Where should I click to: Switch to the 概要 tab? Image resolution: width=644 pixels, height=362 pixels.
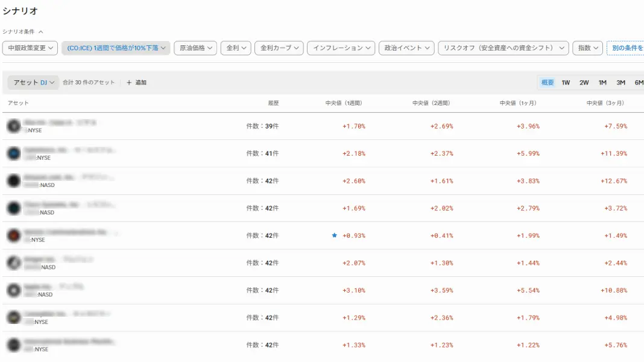tap(548, 83)
